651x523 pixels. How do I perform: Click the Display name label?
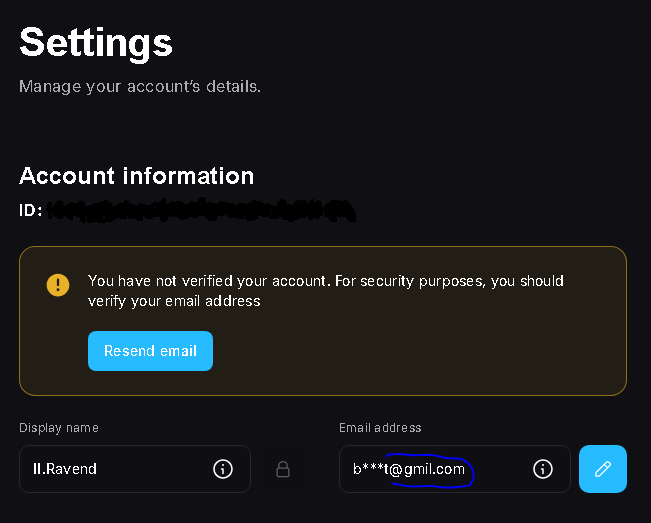click(x=59, y=428)
